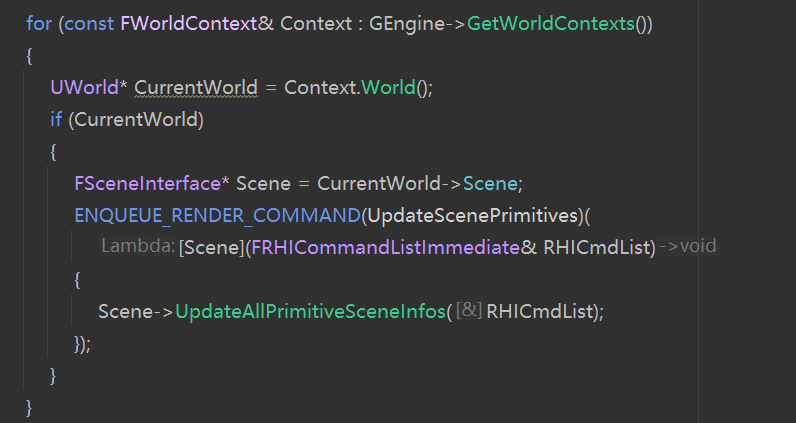The image size is (796, 423).
Task: Click the Scene member after CurrentWorld->
Action: pyautogui.click(x=490, y=184)
